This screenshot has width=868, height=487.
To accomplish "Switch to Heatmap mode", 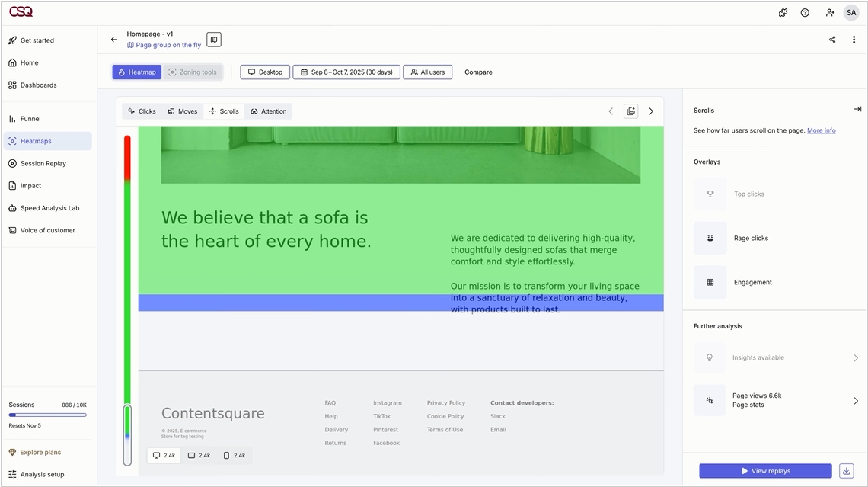I will [137, 72].
